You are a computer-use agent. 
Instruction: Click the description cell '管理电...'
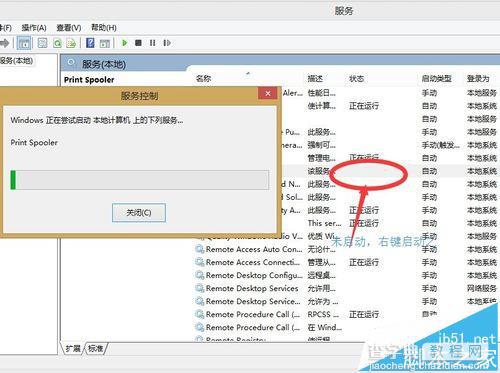pyautogui.click(x=321, y=158)
